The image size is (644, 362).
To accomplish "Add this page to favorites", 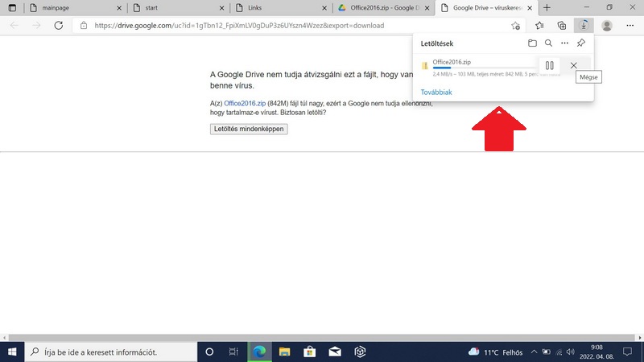I will (x=516, y=26).
